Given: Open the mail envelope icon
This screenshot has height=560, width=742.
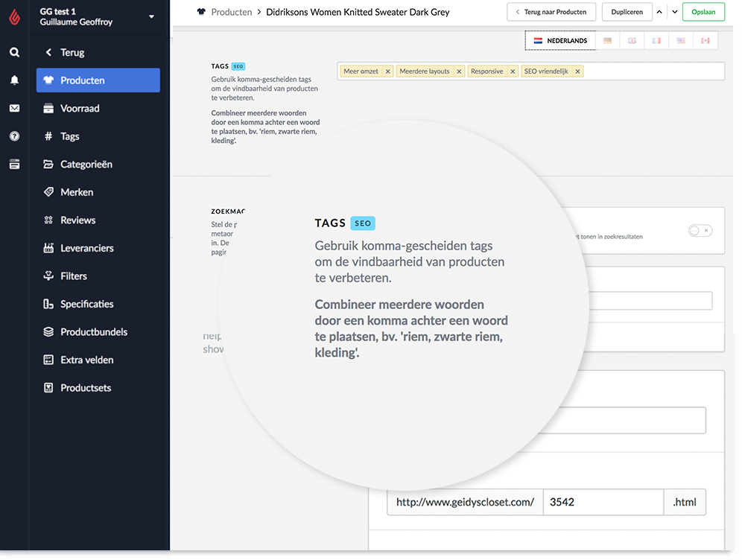Looking at the screenshot, I should 15,108.
